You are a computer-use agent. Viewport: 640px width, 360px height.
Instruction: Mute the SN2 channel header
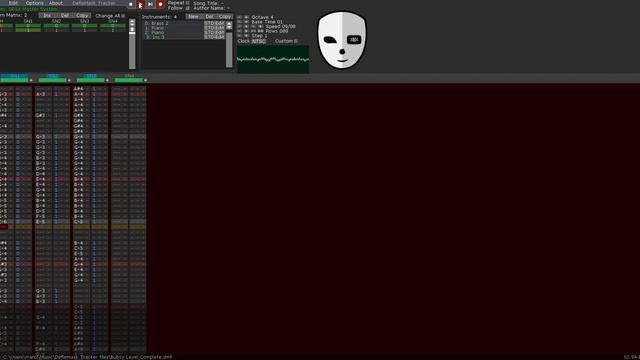(52, 76)
